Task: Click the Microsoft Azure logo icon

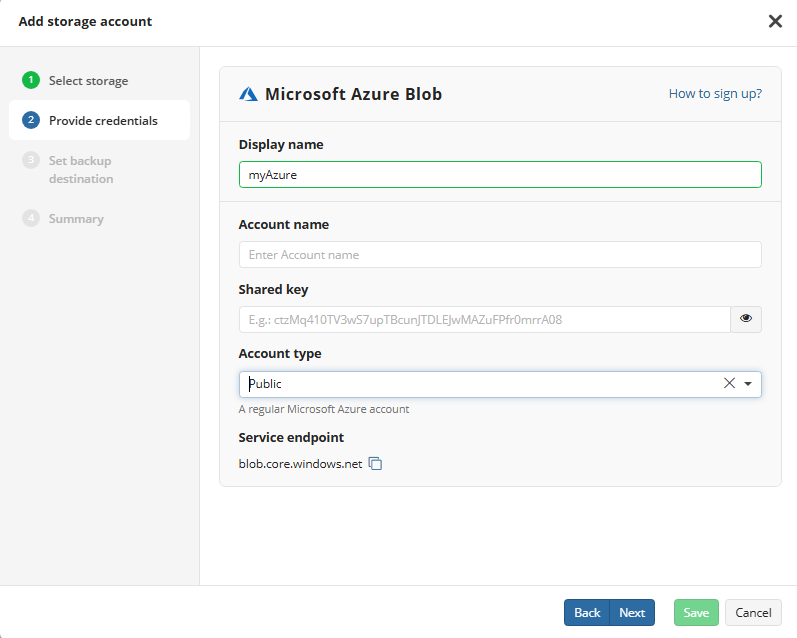Action: (x=249, y=94)
